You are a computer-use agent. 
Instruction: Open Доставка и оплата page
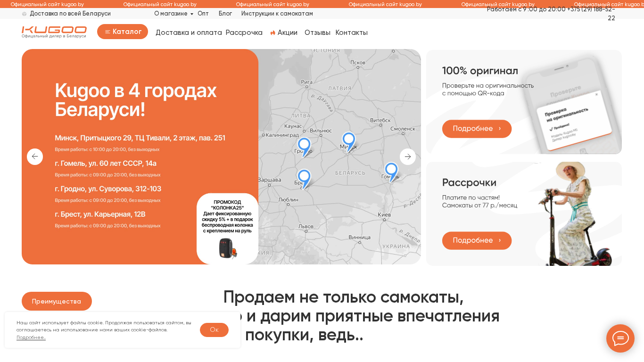click(189, 33)
